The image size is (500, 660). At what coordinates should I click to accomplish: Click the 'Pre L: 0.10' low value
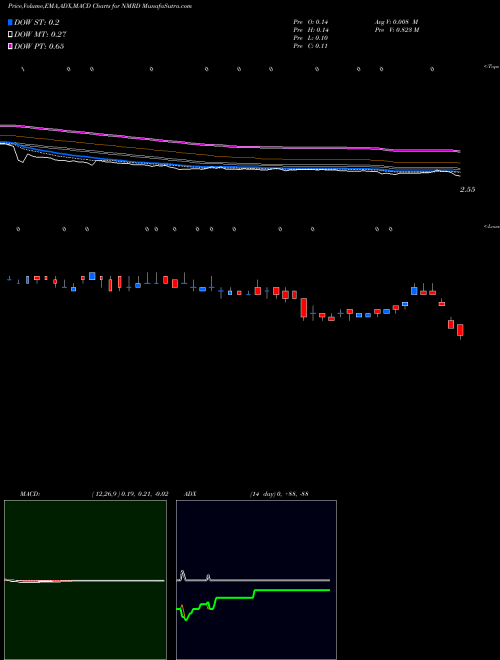(x=311, y=38)
